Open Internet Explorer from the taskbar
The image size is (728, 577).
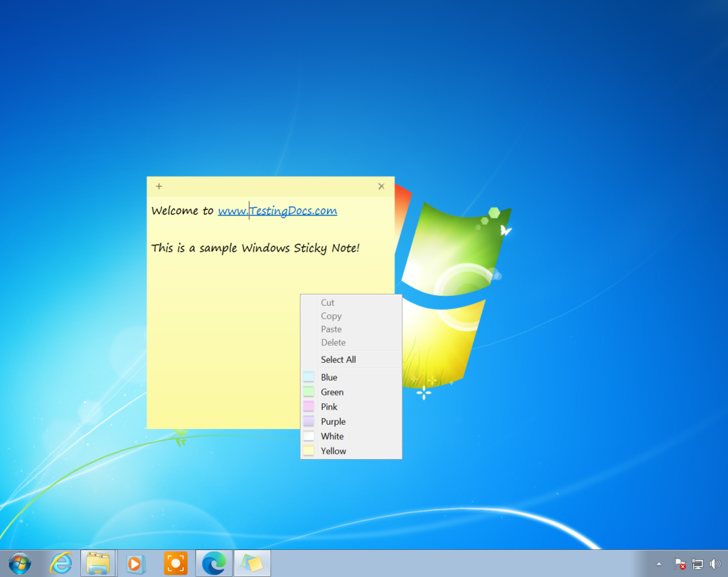point(62,562)
